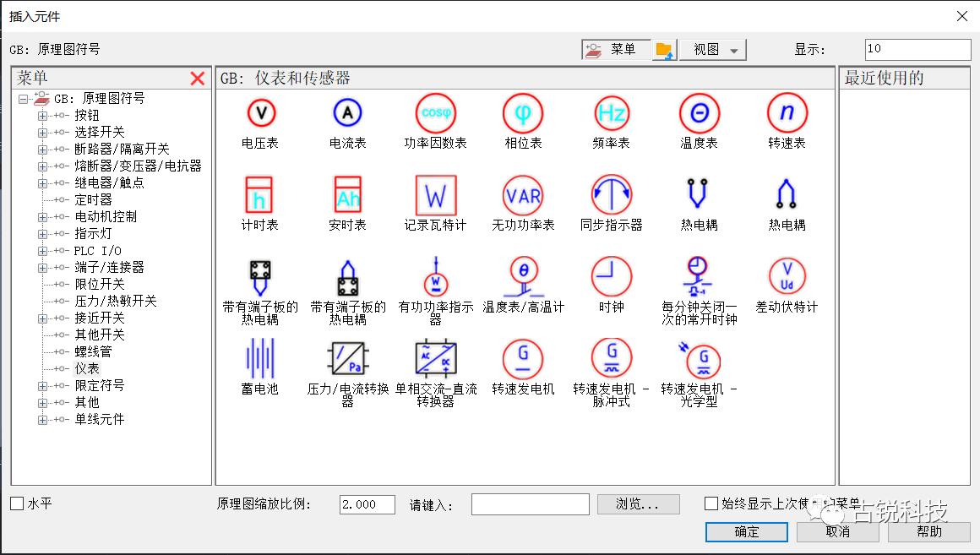Open the 限位开关 category
The height and width of the screenshot is (555, 980).
coord(100,285)
